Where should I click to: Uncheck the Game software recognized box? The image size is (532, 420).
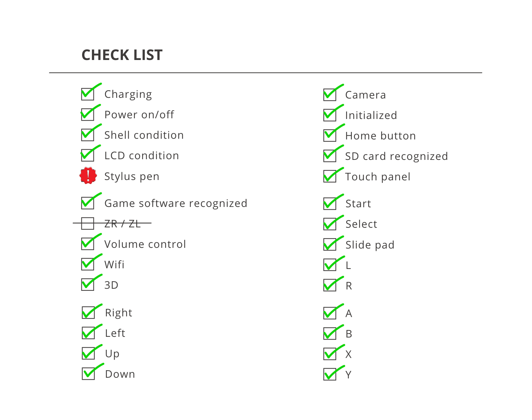coord(88,203)
